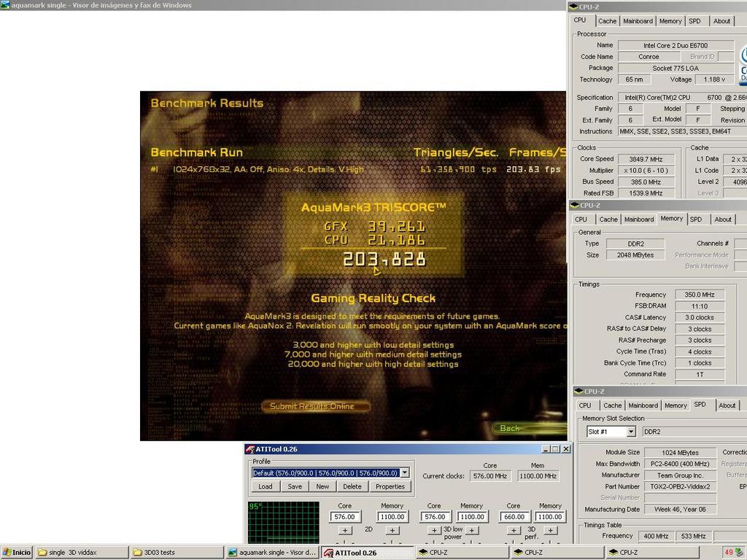
Task: Click the '3849.7 MHz' core speed value
Action: pyautogui.click(x=646, y=160)
